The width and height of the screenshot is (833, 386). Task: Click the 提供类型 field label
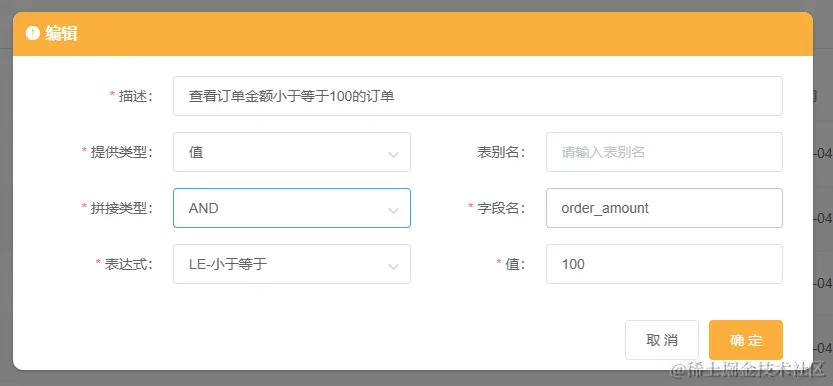click(121, 152)
